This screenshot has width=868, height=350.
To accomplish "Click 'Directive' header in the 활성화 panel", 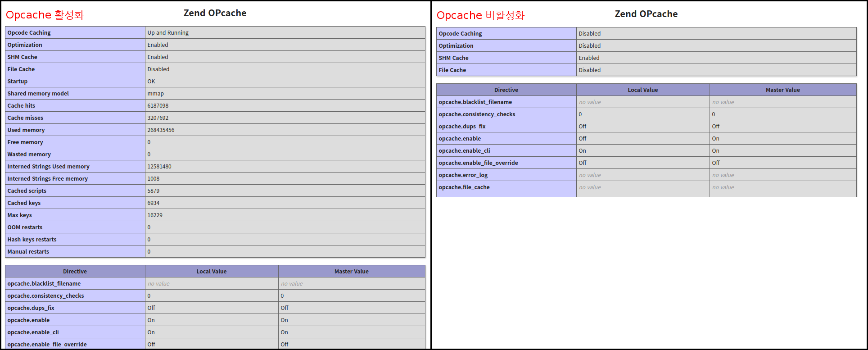I will (75, 271).
